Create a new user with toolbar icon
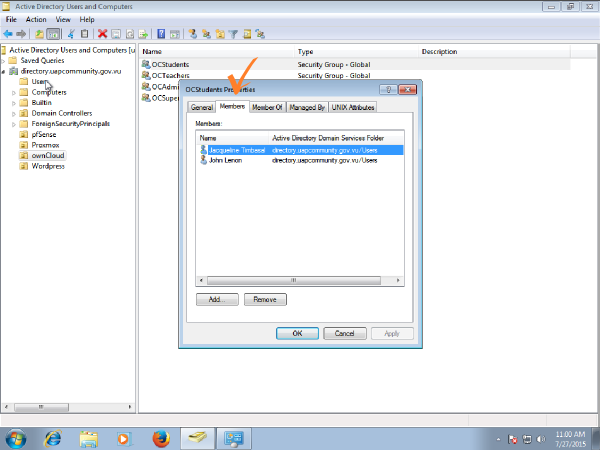 coord(192,34)
